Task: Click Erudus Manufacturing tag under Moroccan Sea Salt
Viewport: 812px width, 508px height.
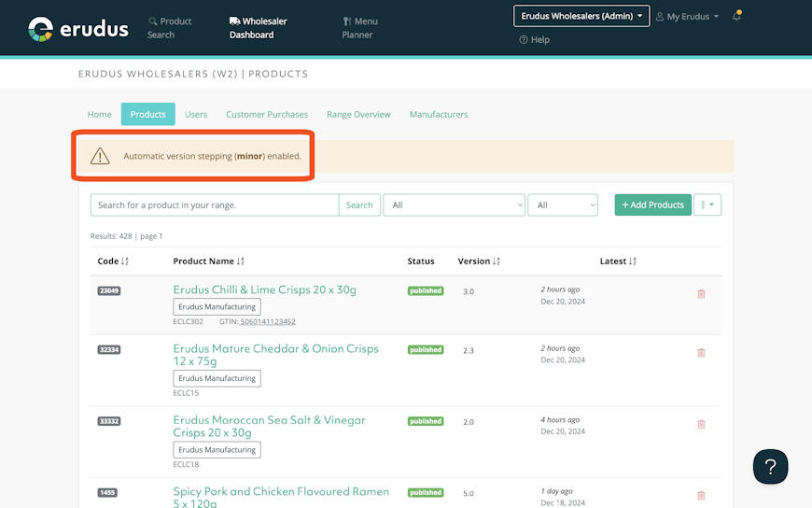Action: [x=217, y=450]
